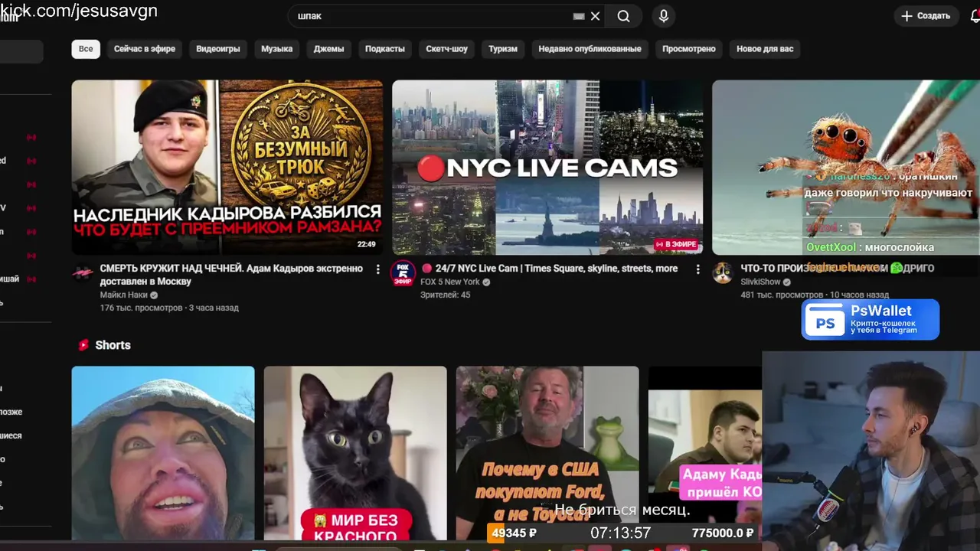Select the "Скетч-шоу" filter chip
Screen dimensions: 980x551
[447, 49]
